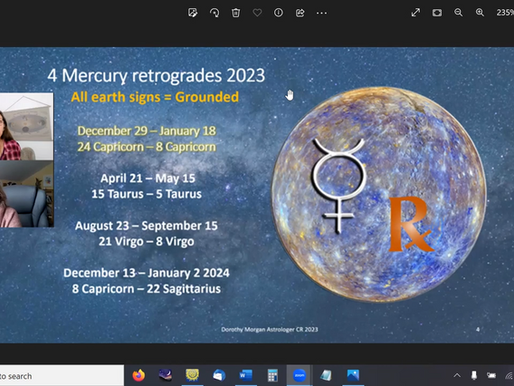Click 'August 23 – September 15' line
The image size is (514, 386).
[146, 226]
